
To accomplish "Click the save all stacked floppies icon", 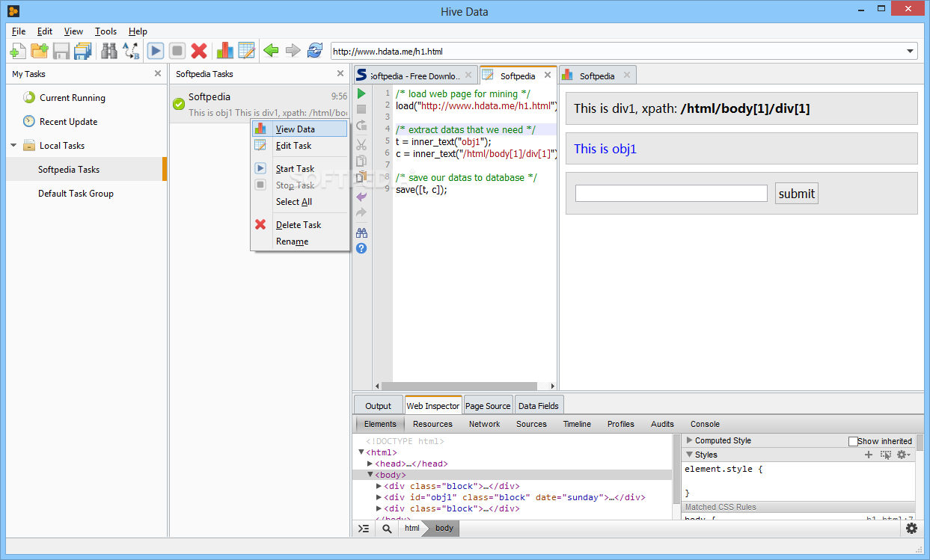I will [82, 51].
